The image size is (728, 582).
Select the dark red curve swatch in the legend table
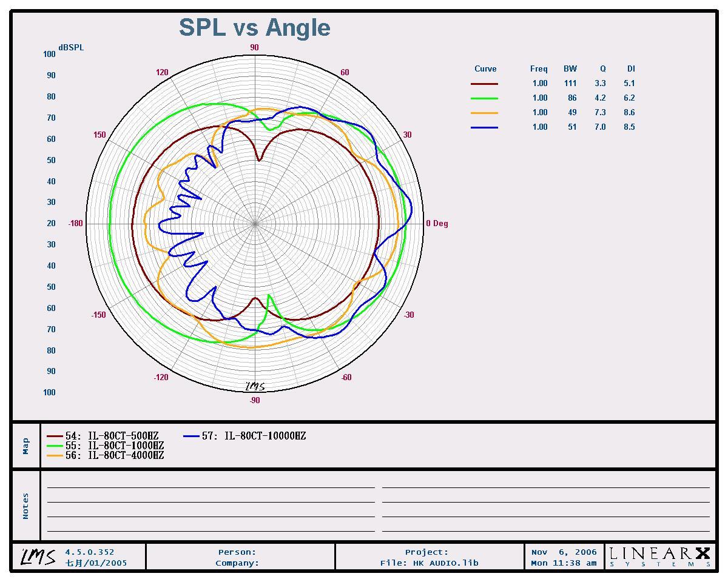click(484, 84)
